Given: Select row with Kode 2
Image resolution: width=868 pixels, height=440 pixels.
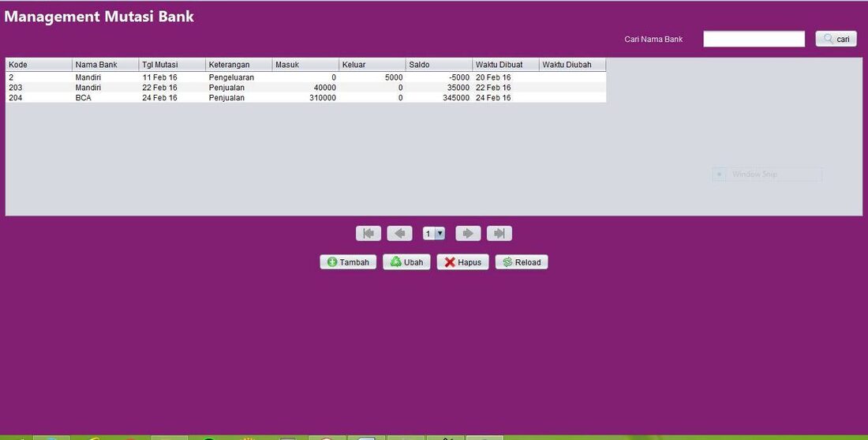Looking at the screenshot, I should coord(306,77).
